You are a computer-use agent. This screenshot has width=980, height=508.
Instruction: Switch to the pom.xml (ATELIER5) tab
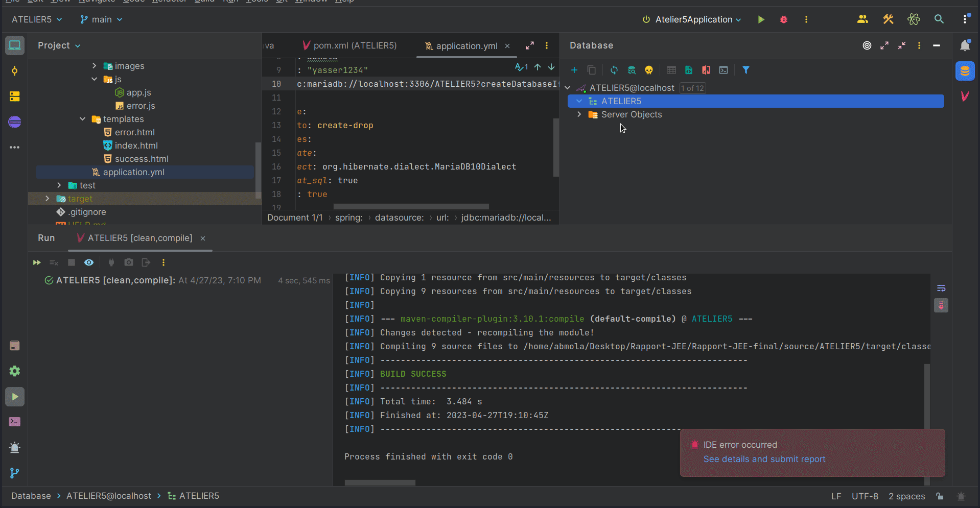[x=354, y=45]
